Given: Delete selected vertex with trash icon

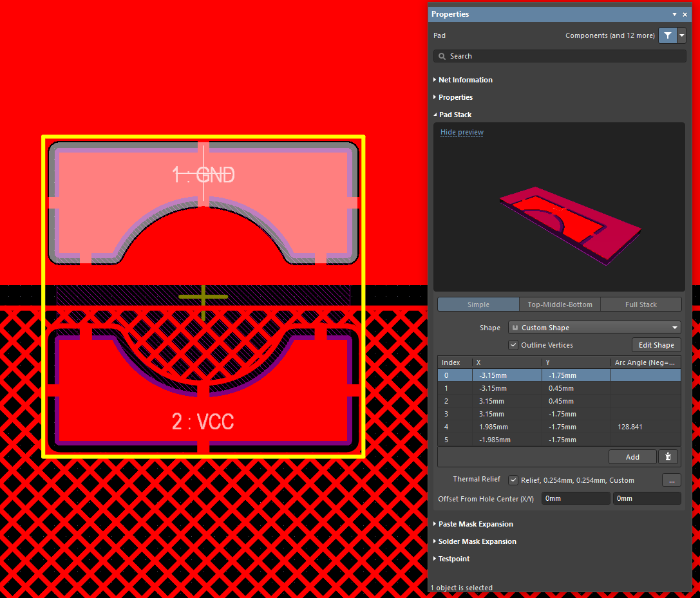Looking at the screenshot, I should (668, 456).
